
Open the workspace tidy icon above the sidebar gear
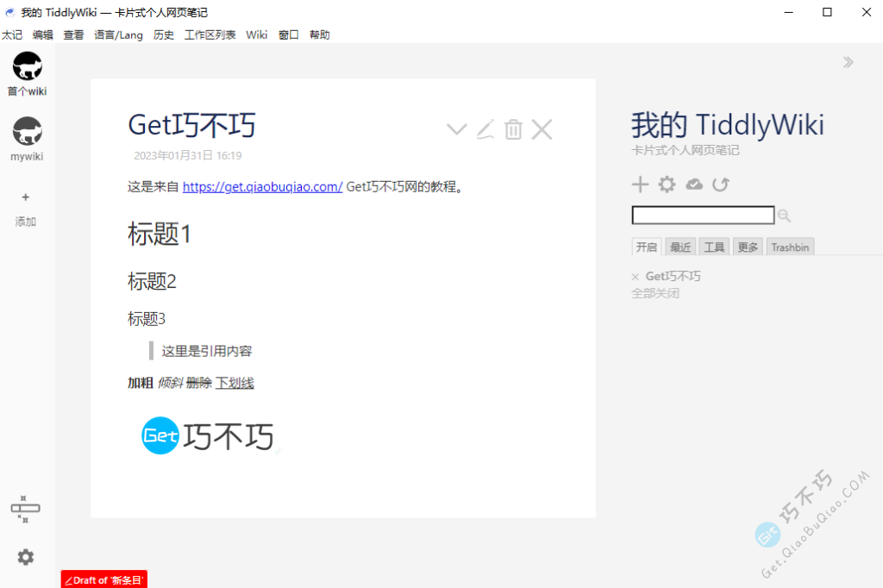point(25,510)
